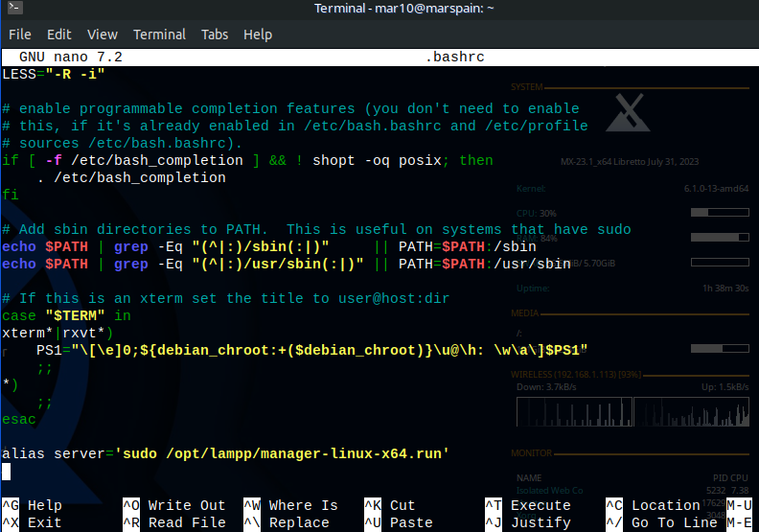This screenshot has height=532, width=759.
Task: Click the ^G Help shortcut in nano
Action: (33, 505)
